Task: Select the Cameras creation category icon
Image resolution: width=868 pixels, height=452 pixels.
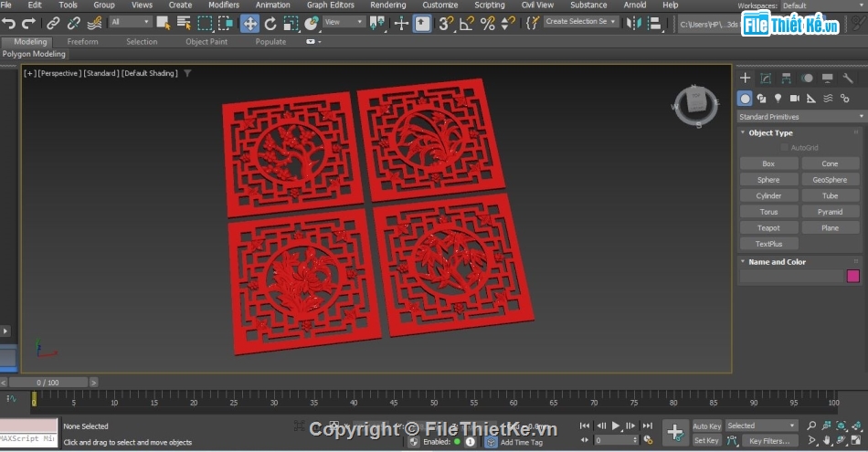Action: point(794,99)
